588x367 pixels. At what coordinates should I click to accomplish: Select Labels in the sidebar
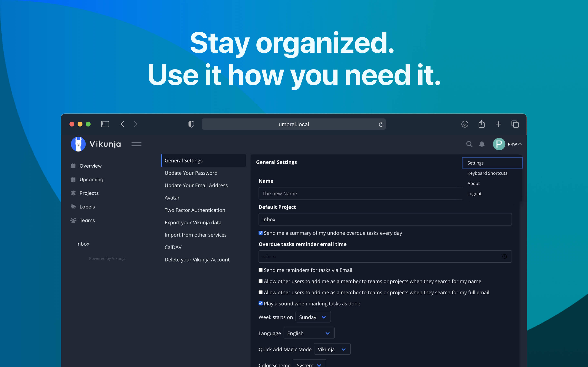coord(87,207)
